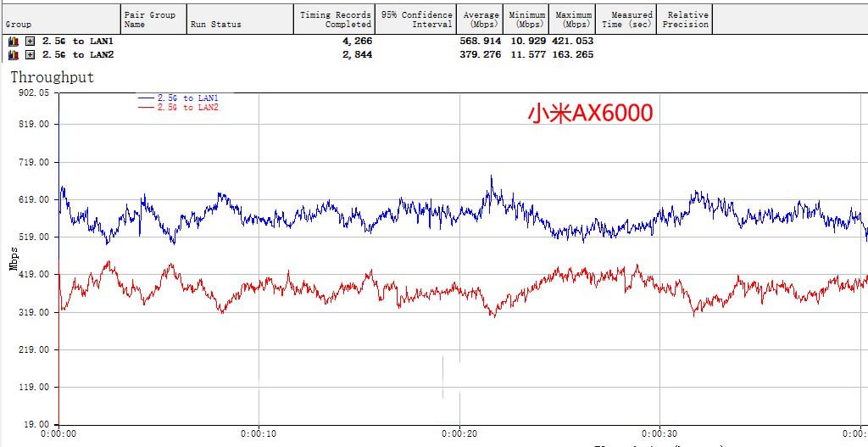Click the 95% Confidence Interval column header
This screenshot has width=868, height=447.
pos(416,20)
